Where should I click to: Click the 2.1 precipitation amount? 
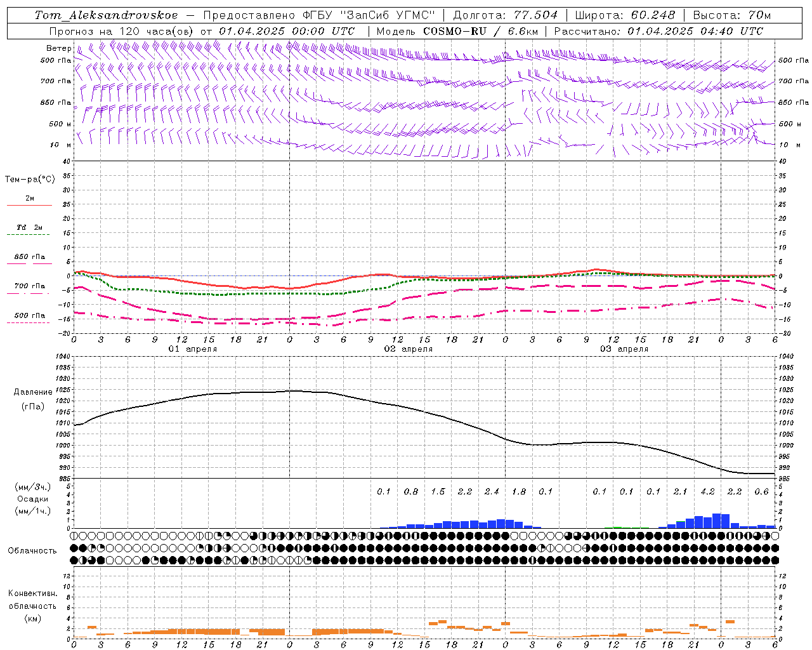point(681,491)
